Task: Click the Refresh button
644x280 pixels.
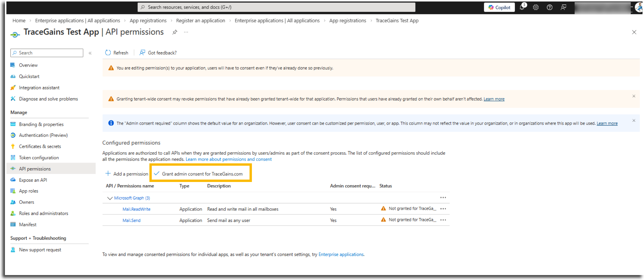Action: (x=117, y=53)
